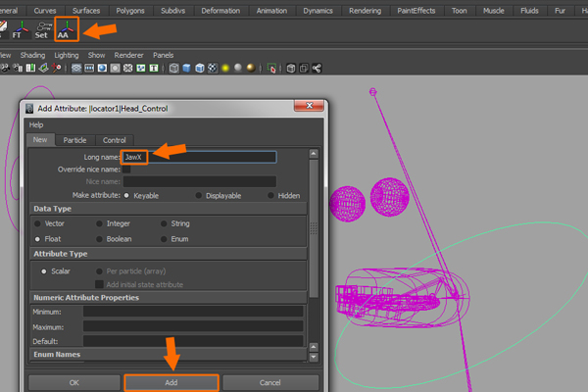Image resolution: width=588 pixels, height=392 pixels.
Task: Select the Scalar attribute type
Action: [x=44, y=271]
